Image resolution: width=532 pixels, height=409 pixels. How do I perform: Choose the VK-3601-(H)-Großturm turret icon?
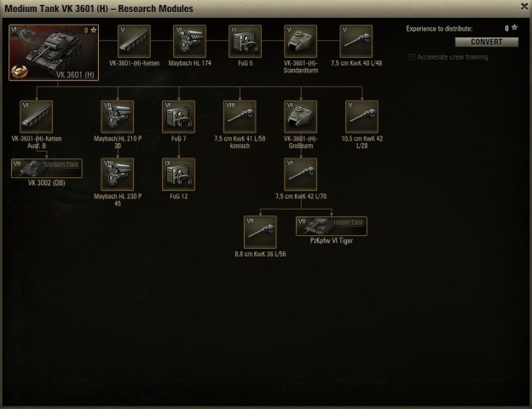[301, 117]
